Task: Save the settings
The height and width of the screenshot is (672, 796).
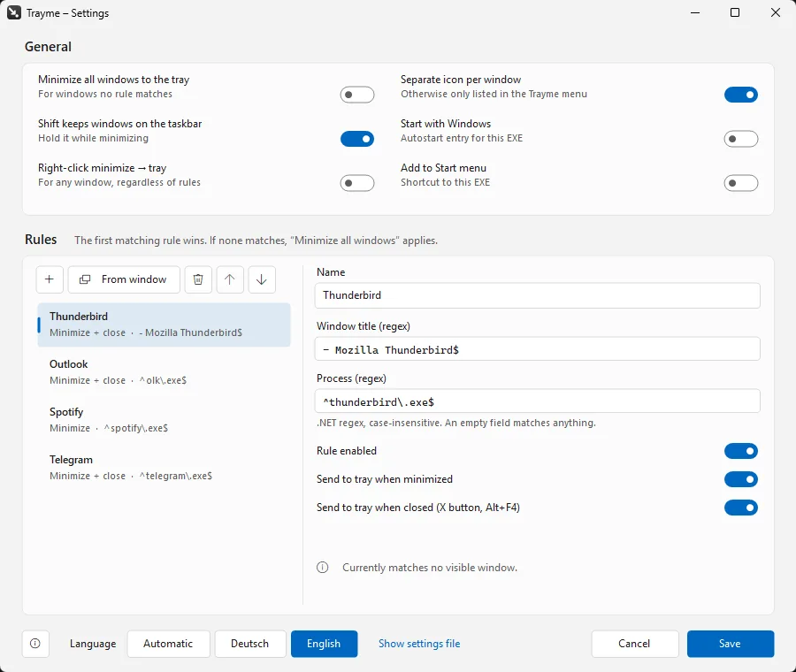Action: click(x=730, y=644)
